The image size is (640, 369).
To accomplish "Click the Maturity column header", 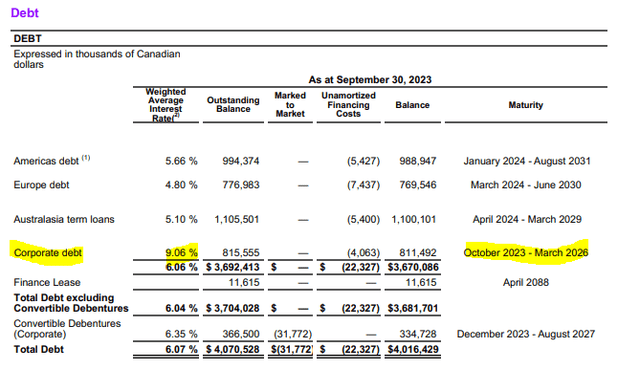I will coord(526,105).
